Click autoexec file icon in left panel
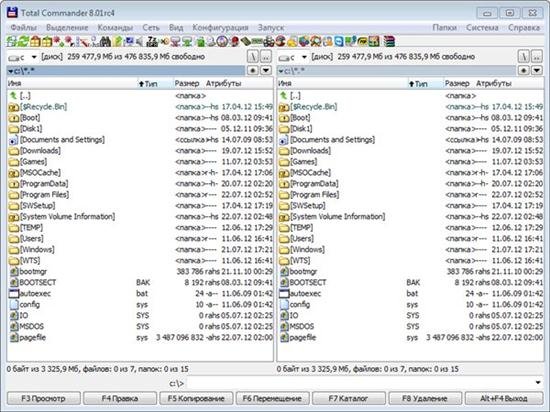Screen dimensions: 550x412 pos(14,293)
